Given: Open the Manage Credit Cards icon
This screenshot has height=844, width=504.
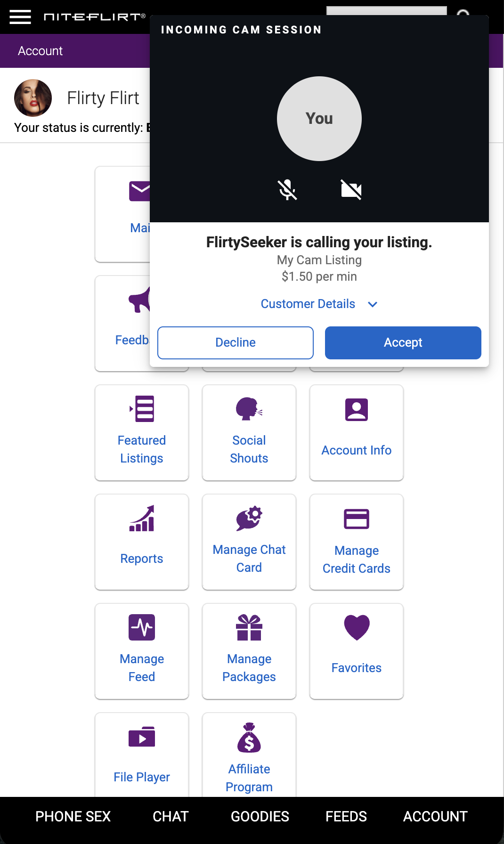Looking at the screenshot, I should (357, 519).
